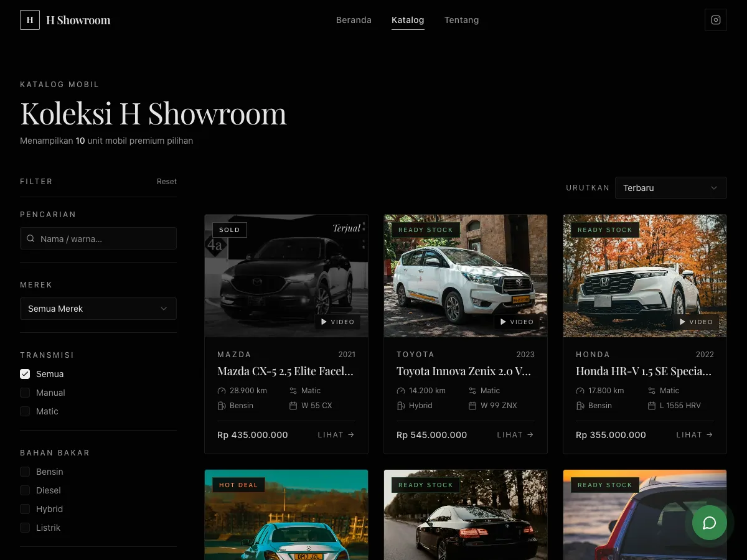Click the transmission icon on the Toyota card

coord(472,391)
